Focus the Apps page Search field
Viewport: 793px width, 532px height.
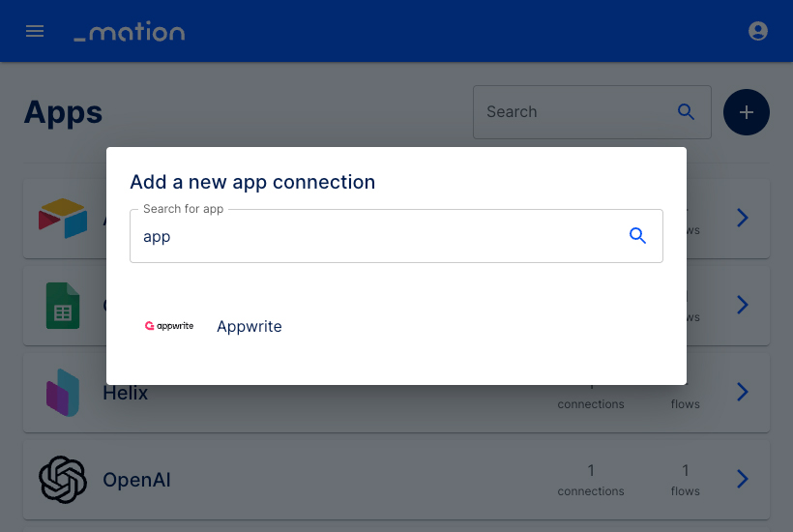click(x=592, y=112)
